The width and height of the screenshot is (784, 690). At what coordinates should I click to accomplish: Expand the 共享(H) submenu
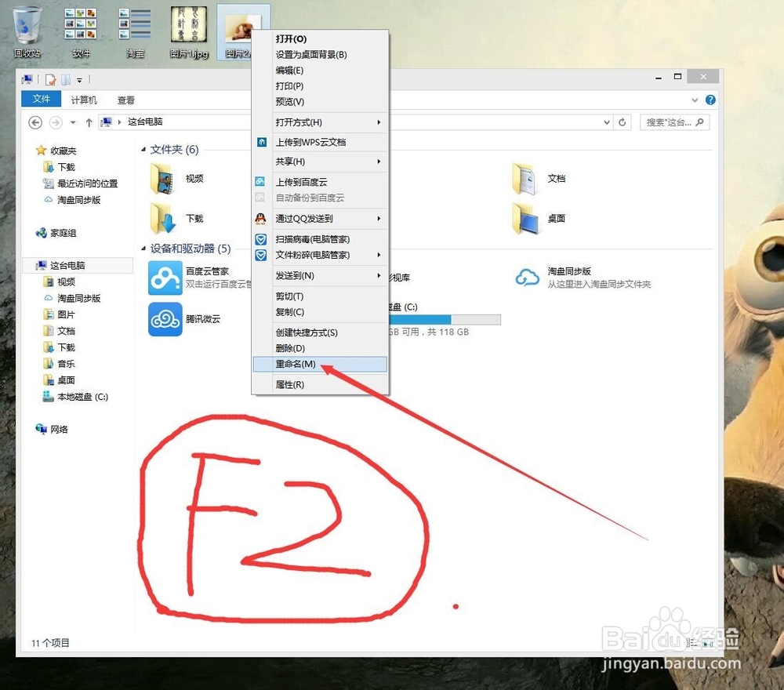[x=320, y=162]
